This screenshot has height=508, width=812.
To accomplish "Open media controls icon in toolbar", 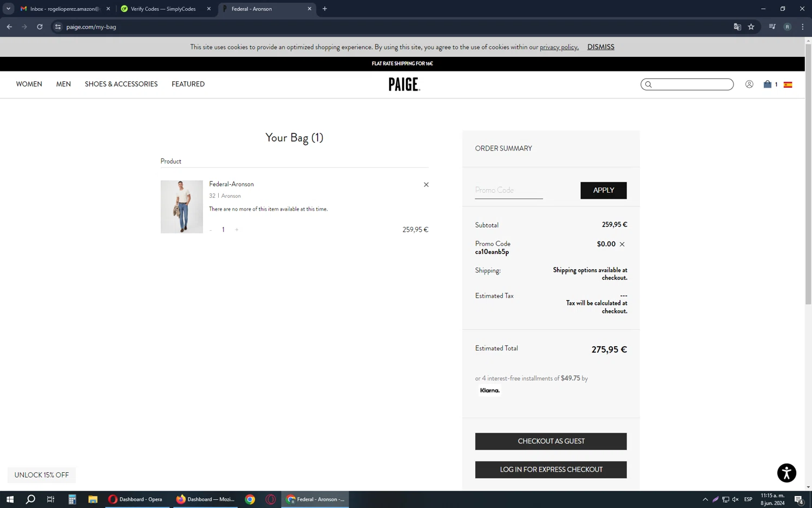I will point(772,27).
